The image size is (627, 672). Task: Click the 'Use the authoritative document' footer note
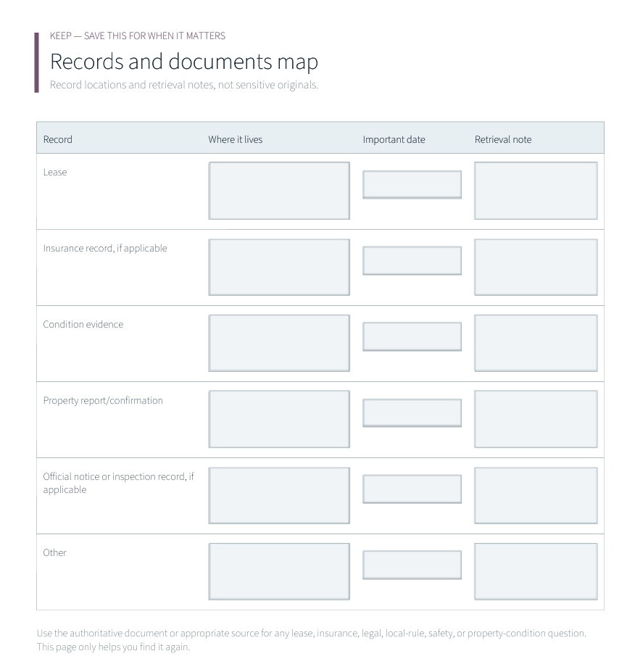pyautogui.click(x=311, y=640)
